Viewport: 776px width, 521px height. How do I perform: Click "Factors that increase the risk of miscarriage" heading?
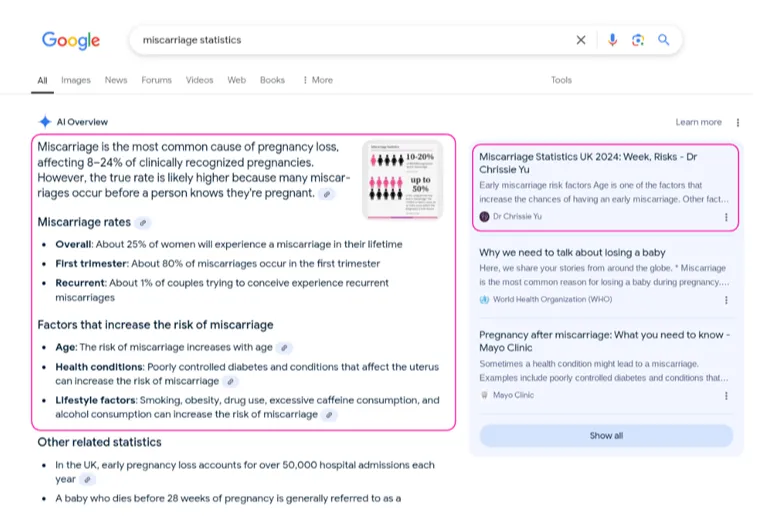pos(155,325)
